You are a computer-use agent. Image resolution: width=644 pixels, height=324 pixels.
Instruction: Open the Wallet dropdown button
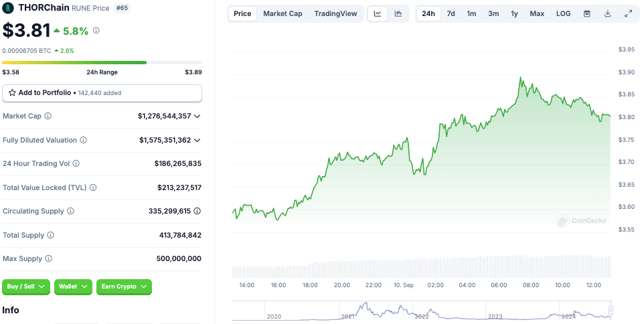pos(73,287)
